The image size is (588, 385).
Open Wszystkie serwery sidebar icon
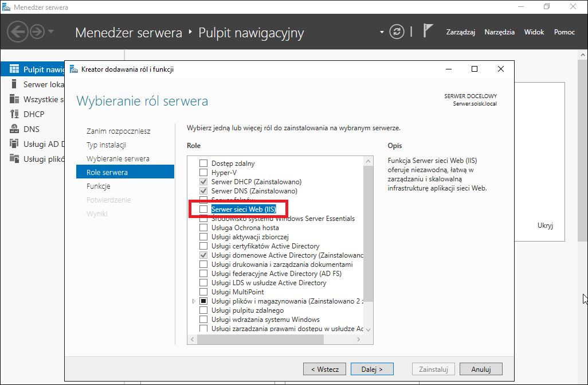(x=14, y=99)
